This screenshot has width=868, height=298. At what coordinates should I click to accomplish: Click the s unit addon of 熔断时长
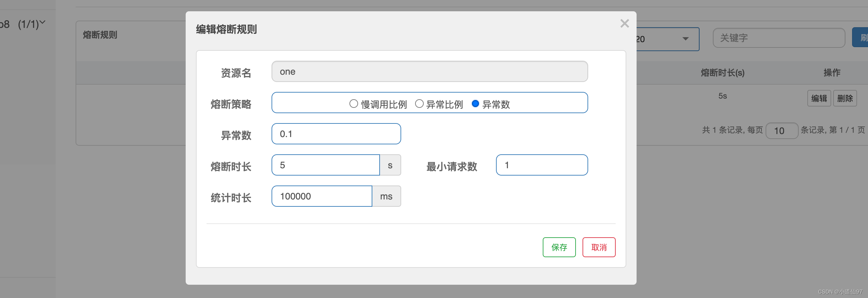click(x=390, y=165)
